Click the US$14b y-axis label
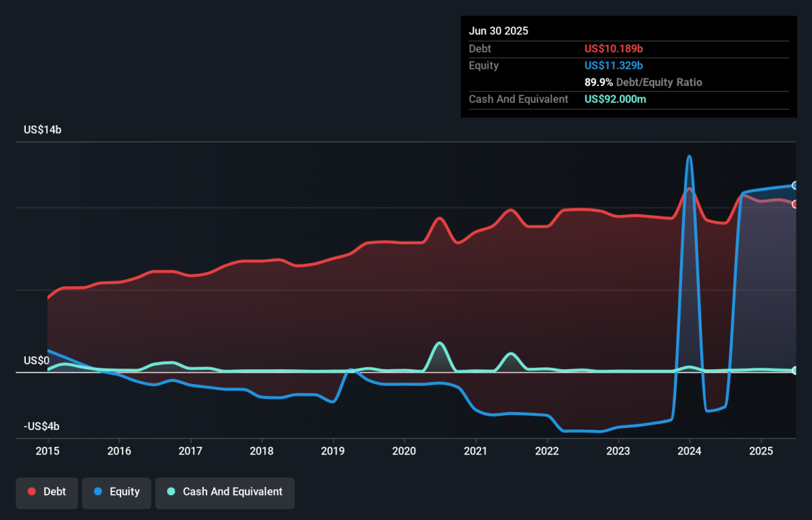The height and width of the screenshot is (520, 812). [42, 130]
